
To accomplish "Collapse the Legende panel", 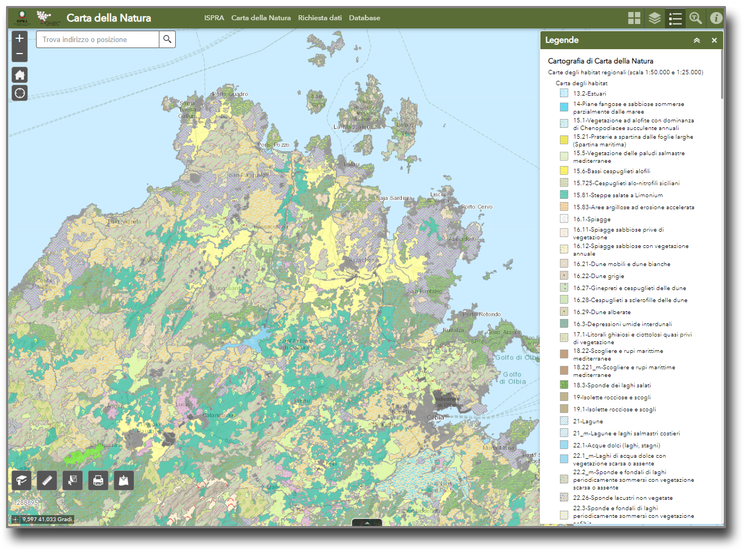I will [x=697, y=40].
